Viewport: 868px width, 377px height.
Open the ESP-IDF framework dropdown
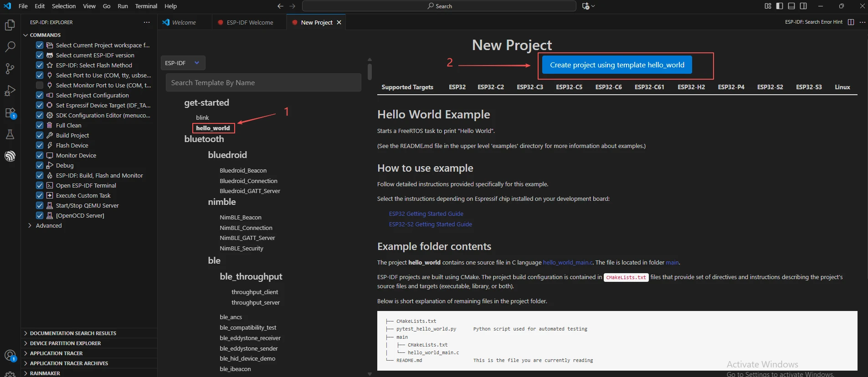tap(183, 63)
